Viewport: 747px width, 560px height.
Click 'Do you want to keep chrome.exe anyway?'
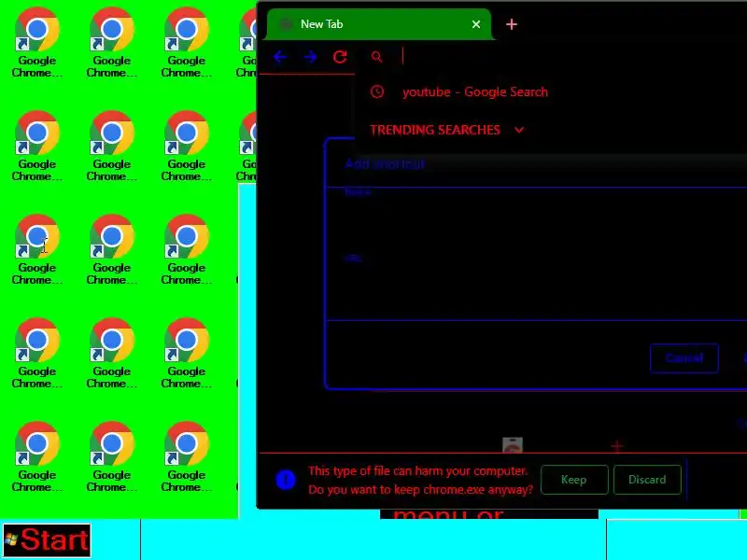tap(420, 489)
